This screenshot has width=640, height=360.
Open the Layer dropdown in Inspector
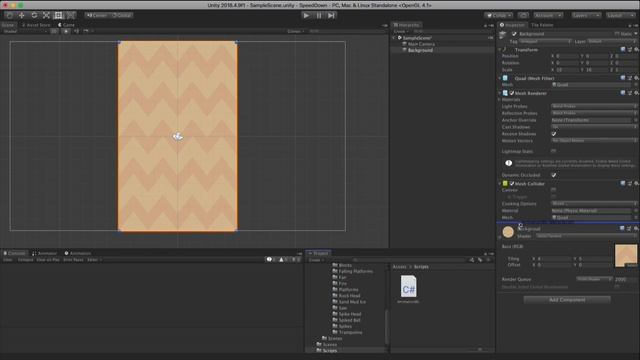click(611, 42)
